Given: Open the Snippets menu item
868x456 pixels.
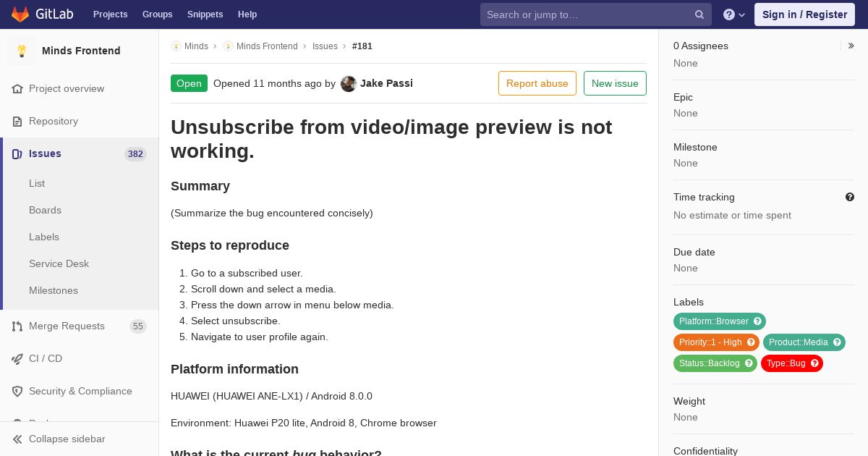Looking at the screenshot, I should pyautogui.click(x=205, y=14).
